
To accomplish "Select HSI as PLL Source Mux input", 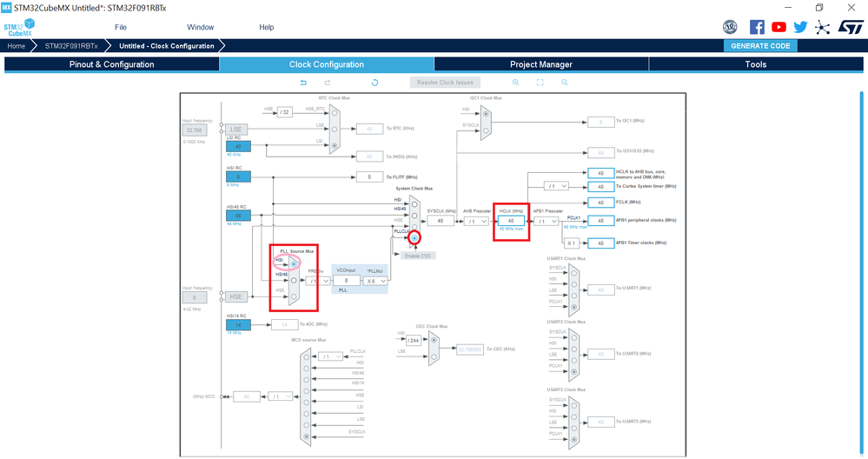I will (x=294, y=264).
